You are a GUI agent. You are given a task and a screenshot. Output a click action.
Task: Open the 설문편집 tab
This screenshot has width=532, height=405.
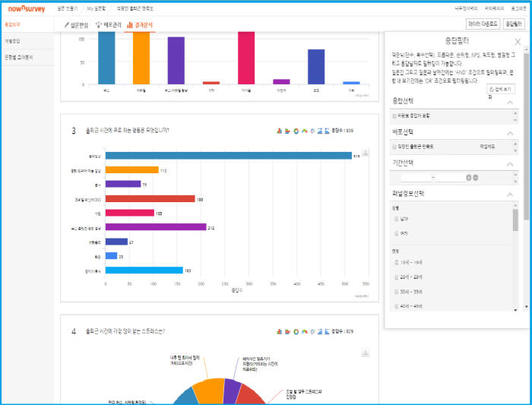click(x=76, y=25)
